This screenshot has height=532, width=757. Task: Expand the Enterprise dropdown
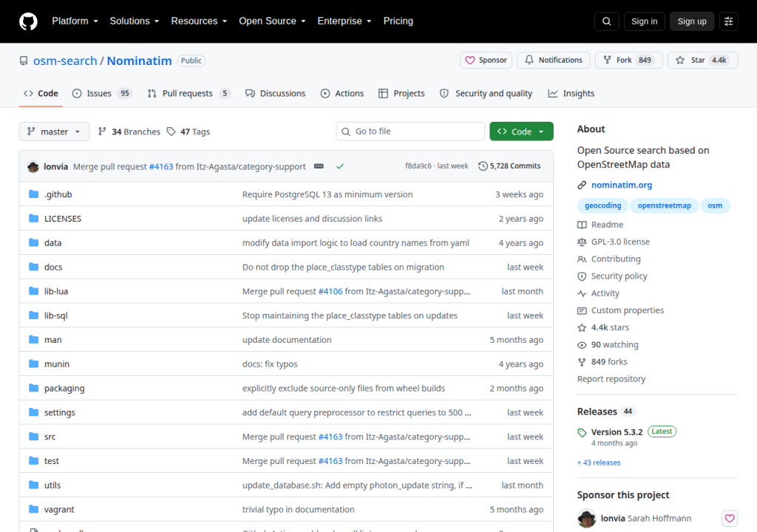(344, 21)
